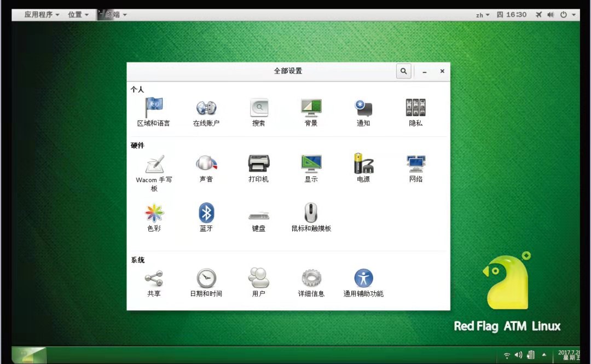Close the 全部设置 window
The height and width of the screenshot is (364, 591).
pos(442,71)
